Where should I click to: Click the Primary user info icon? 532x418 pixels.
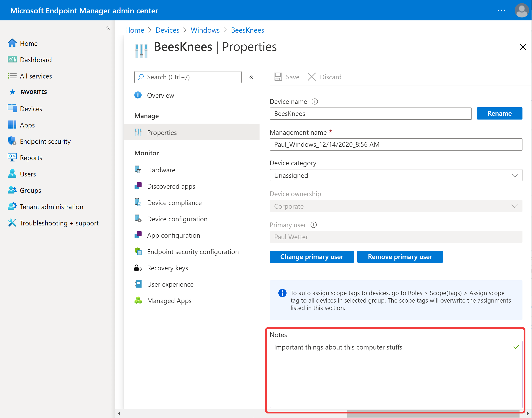point(313,225)
